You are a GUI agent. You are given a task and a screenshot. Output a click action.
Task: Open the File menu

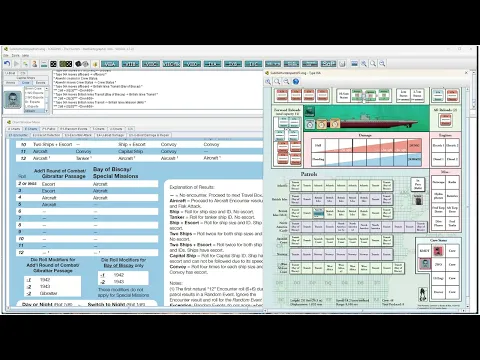[6, 55]
